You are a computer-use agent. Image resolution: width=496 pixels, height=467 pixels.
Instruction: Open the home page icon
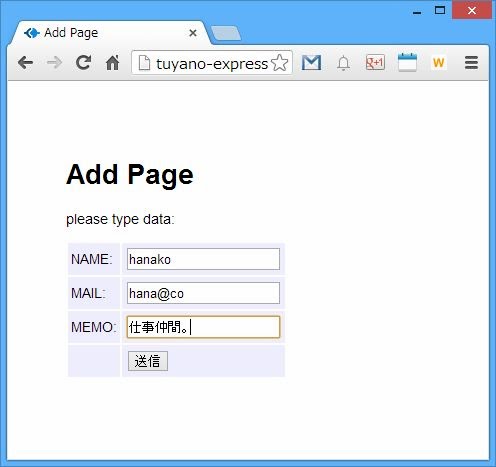(x=112, y=62)
